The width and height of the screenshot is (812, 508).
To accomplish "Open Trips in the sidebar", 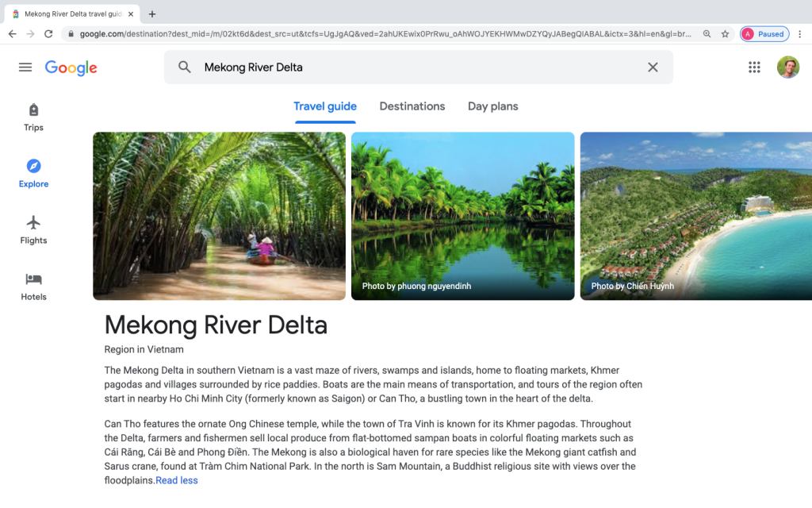I will tap(33, 117).
